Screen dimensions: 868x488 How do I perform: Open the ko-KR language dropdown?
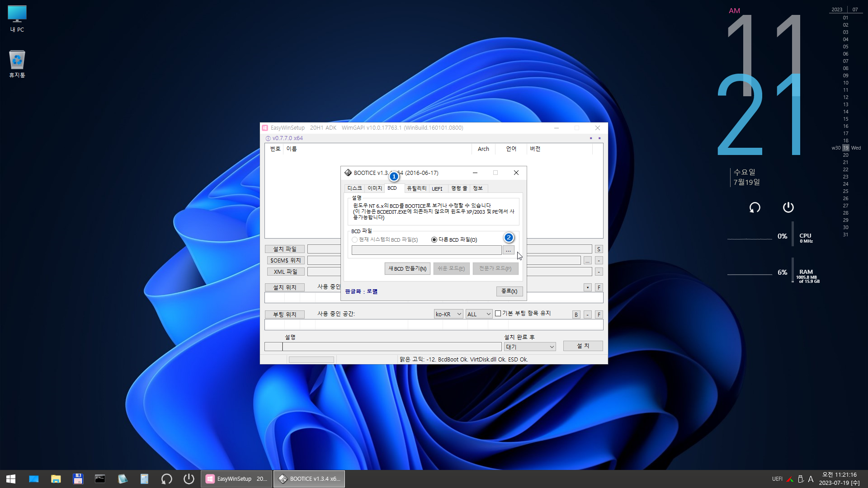point(448,314)
